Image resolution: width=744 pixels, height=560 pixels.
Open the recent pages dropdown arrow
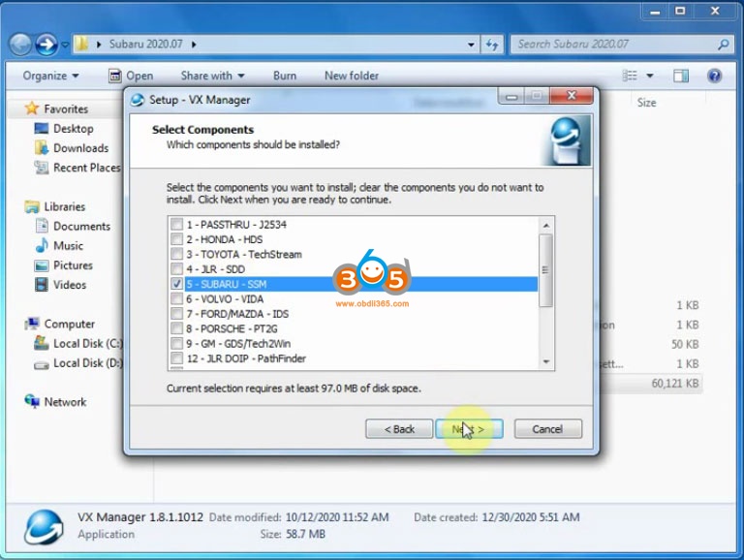65,45
